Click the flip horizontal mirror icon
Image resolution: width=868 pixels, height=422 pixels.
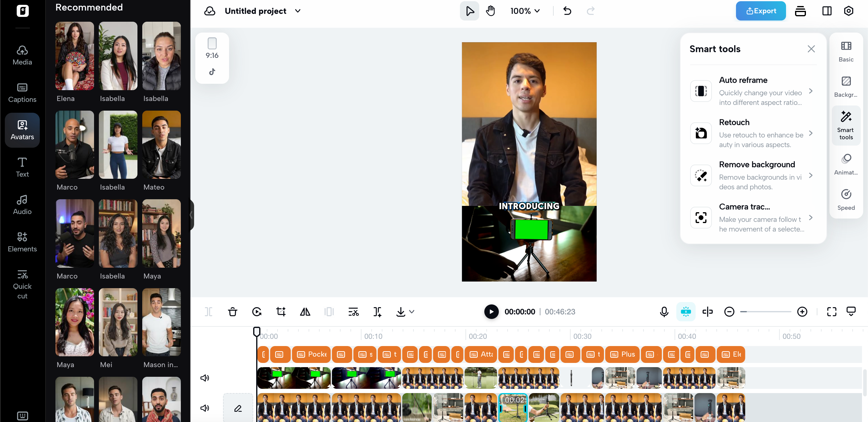[x=305, y=312]
